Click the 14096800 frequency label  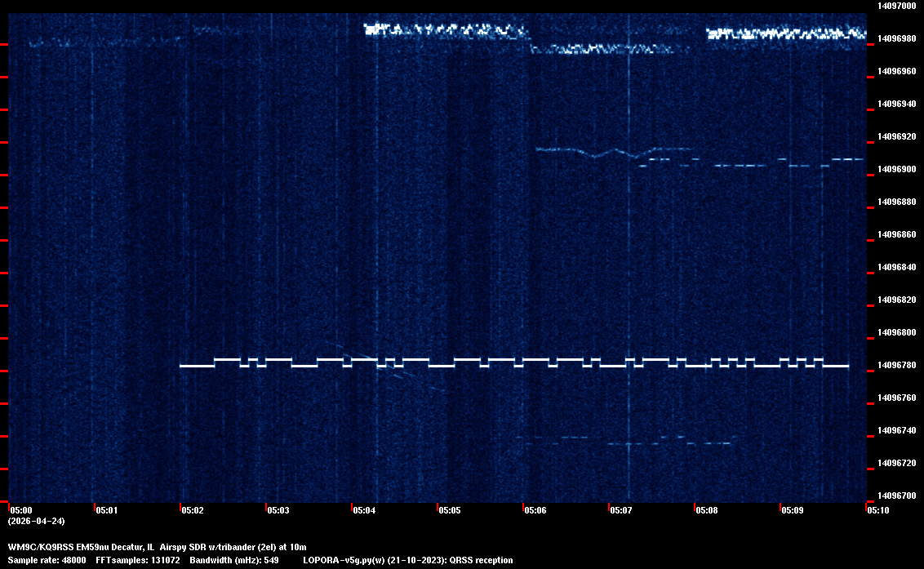coord(895,332)
